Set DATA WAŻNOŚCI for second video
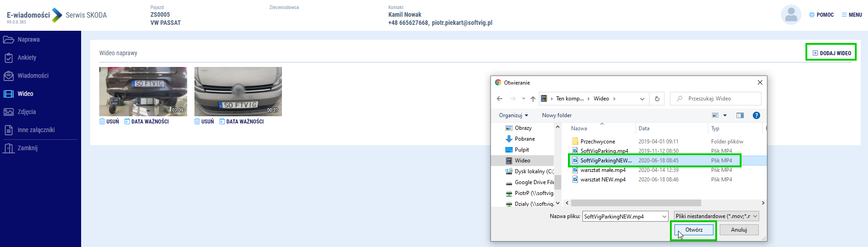This screenshot has height=247, width=868. [241, 122]
